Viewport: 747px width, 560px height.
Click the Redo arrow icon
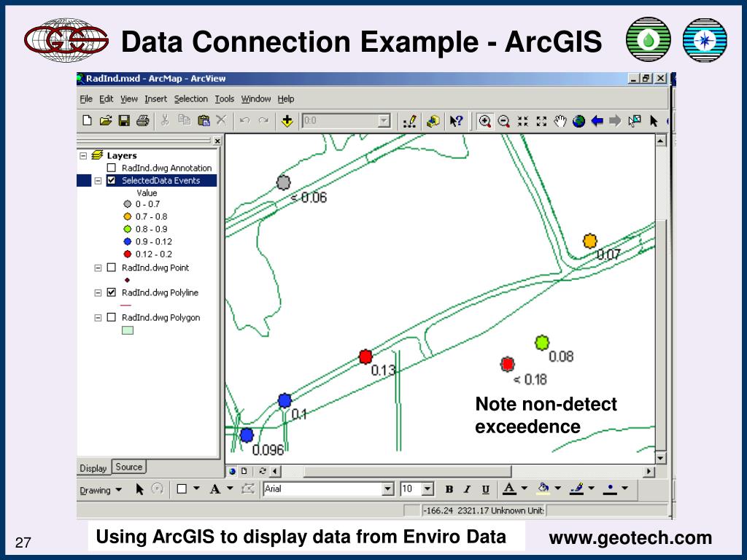[x=263, y=120]
